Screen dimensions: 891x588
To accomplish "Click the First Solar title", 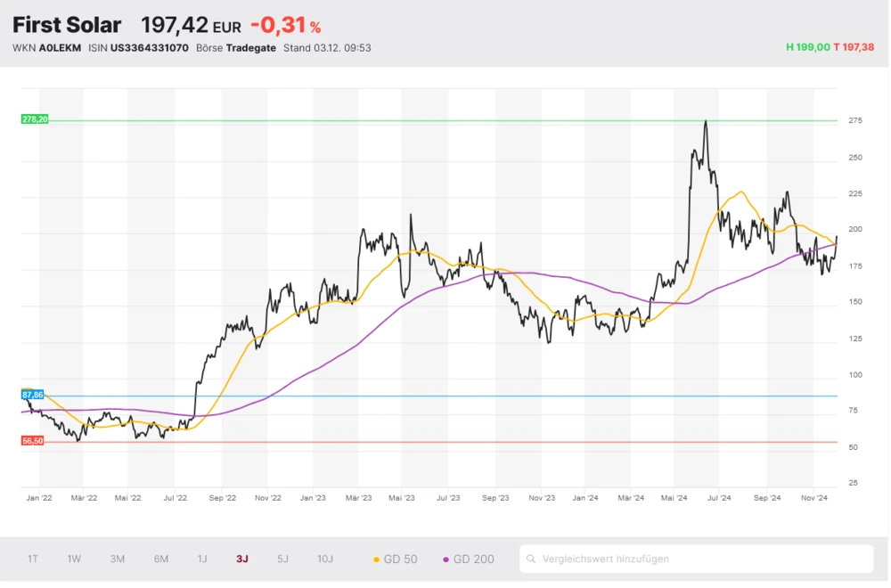I will 67,25.
